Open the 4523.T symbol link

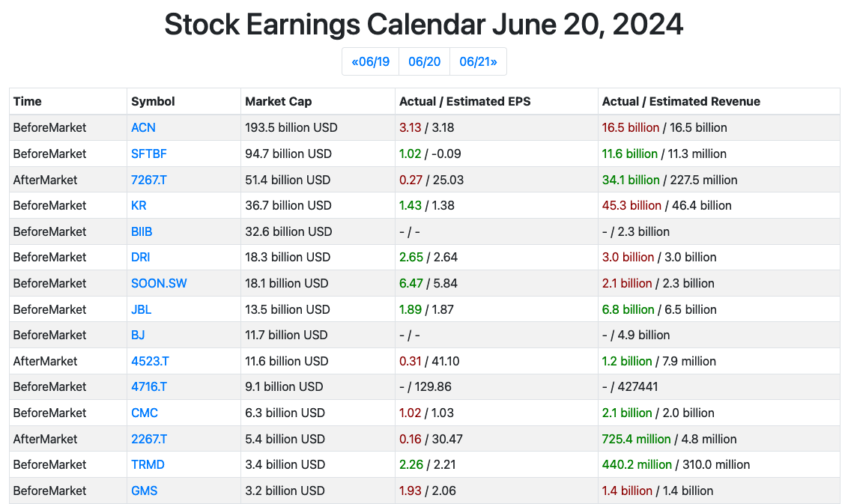[150, 361]
